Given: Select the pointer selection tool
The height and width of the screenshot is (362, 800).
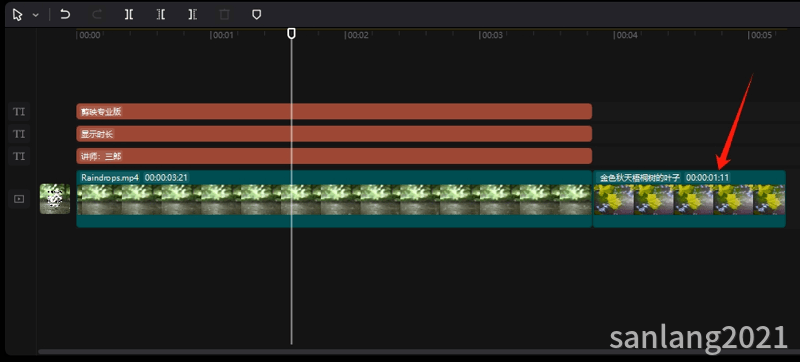Looking at the screenshot, I should [x=18, y=15].
